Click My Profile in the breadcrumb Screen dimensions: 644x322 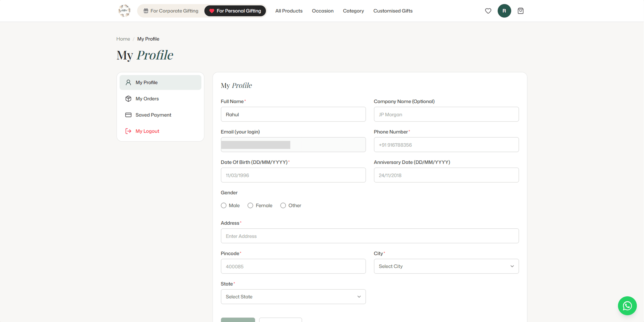point(148,39)
